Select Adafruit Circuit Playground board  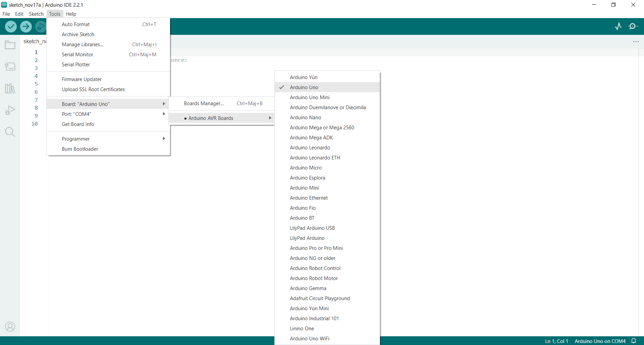(x=327, y=298)
